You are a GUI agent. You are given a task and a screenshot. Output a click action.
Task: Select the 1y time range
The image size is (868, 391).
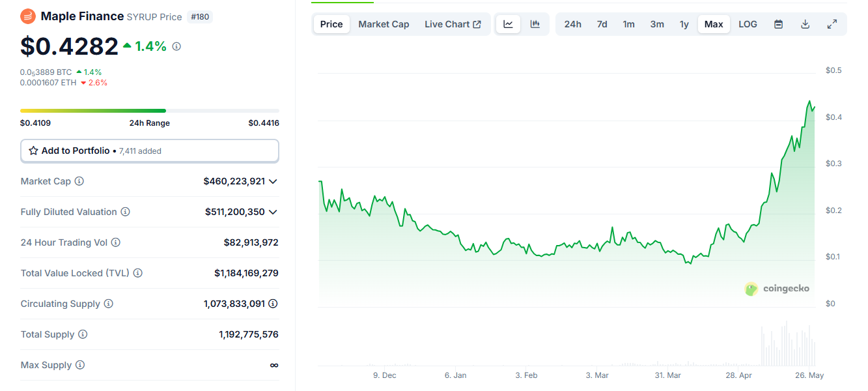684,24
